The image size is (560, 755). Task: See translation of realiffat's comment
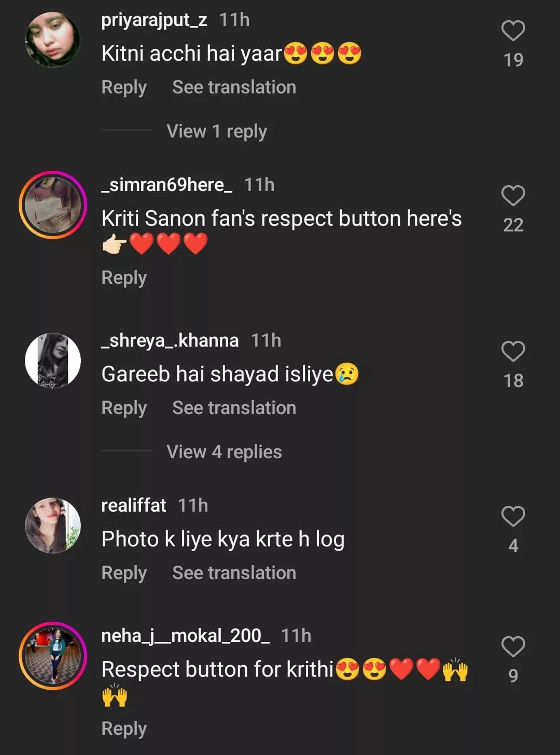[234, 573]
